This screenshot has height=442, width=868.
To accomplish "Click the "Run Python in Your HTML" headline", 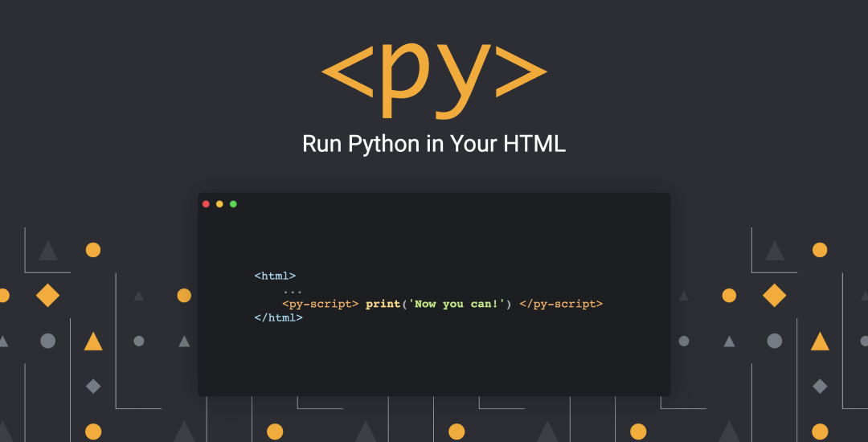I will 434,145.
